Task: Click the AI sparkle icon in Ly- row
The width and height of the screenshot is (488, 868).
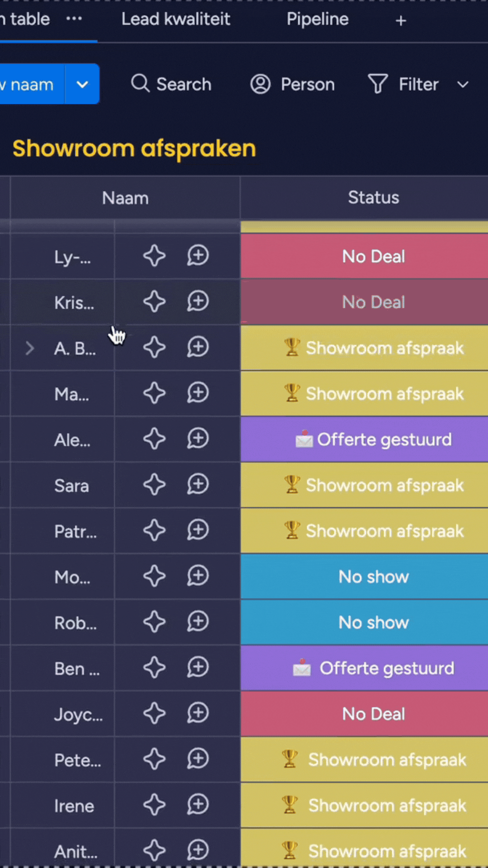Action: click(154, 256)
